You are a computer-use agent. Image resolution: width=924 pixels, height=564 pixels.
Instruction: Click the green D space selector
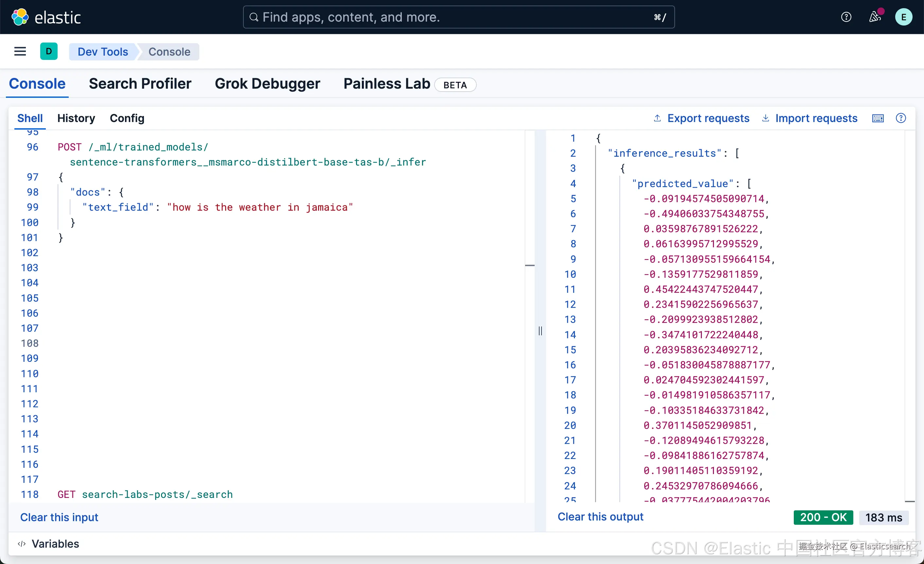coord(49,51)
